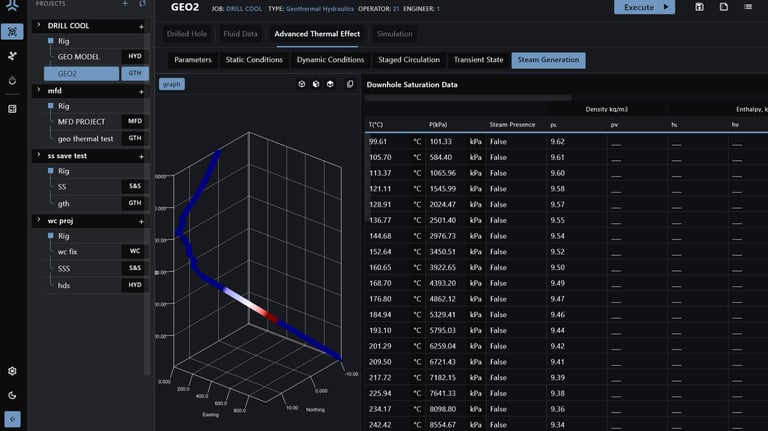Add item to DRILL COOL project
This screenshot has width=768, height=431.
(x=141, y=26)
